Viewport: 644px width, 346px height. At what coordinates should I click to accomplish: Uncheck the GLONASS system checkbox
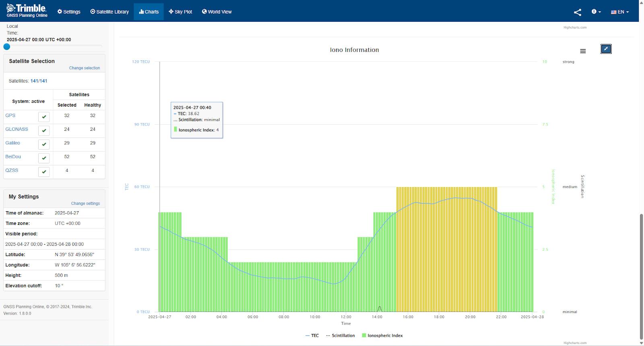(44, 130)
